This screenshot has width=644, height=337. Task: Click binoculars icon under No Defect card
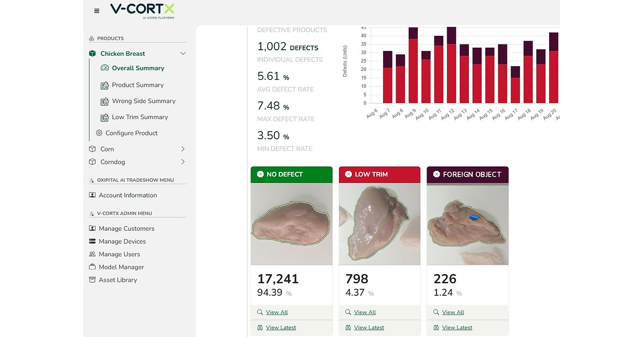pos(260,328)
